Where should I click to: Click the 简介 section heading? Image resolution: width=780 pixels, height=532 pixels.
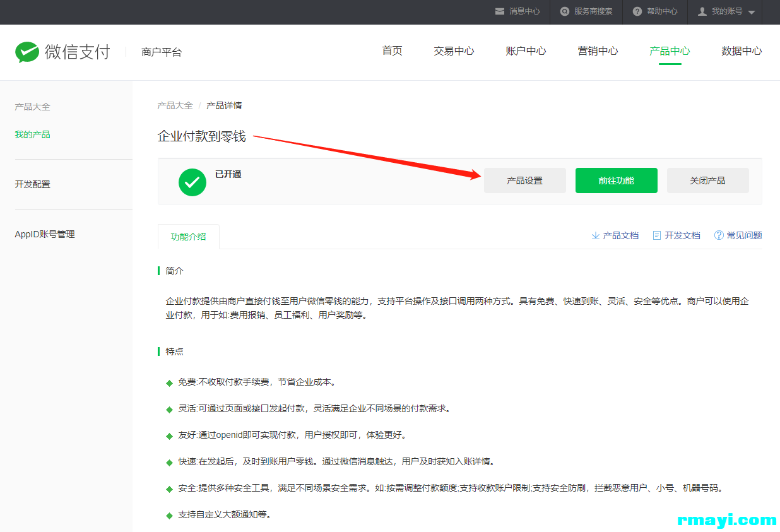tap(174, 271)
